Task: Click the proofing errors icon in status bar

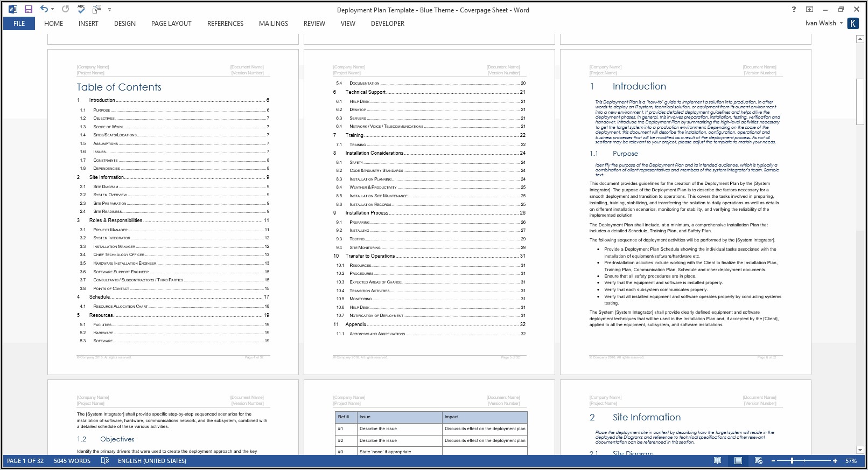Action: coord(105,461)
